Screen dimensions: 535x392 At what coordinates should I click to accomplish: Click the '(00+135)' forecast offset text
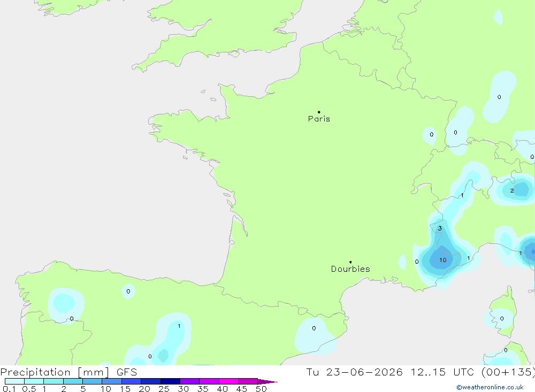coord(508,372)
